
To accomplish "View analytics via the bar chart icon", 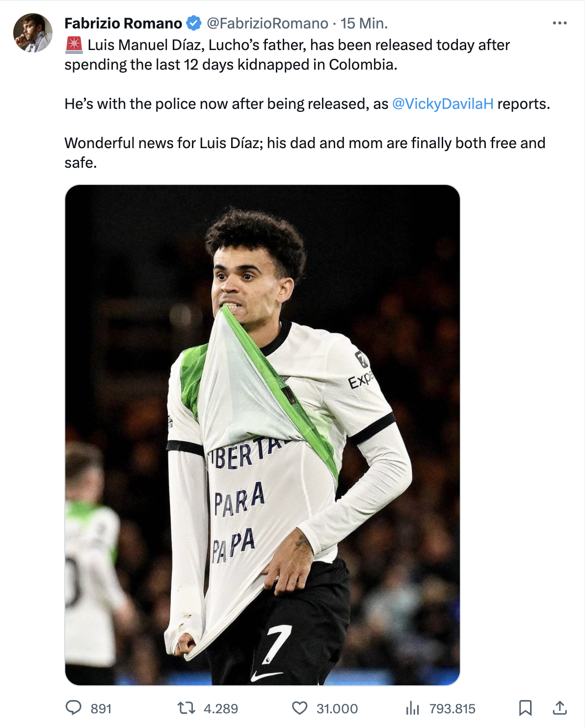I will point(412,708).
